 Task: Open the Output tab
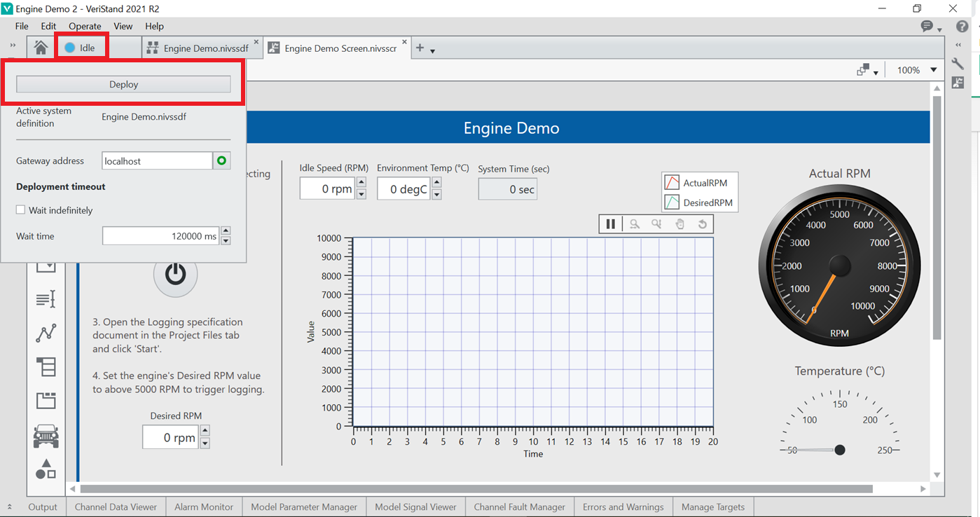[x=43, y=506]
